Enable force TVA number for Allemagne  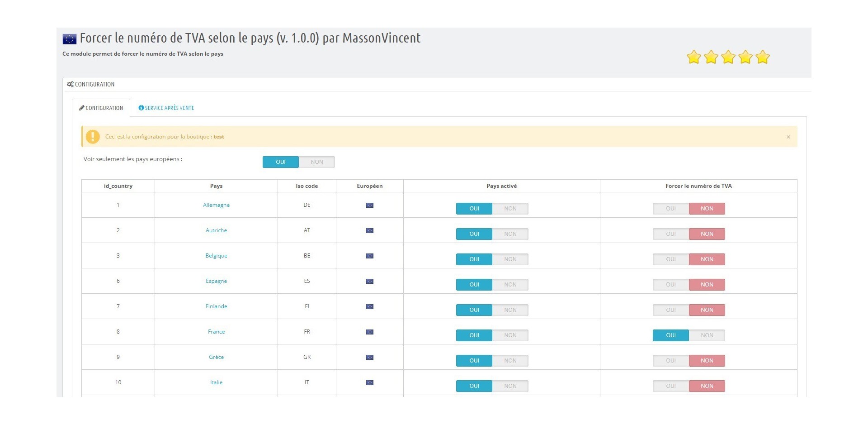[x=670, y=209]
